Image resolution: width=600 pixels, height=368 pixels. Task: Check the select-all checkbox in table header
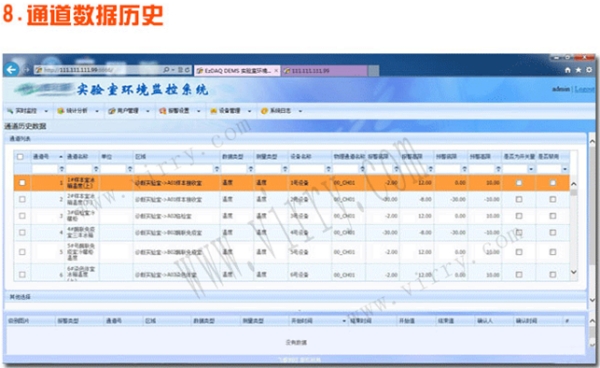(x=20, y=156)
